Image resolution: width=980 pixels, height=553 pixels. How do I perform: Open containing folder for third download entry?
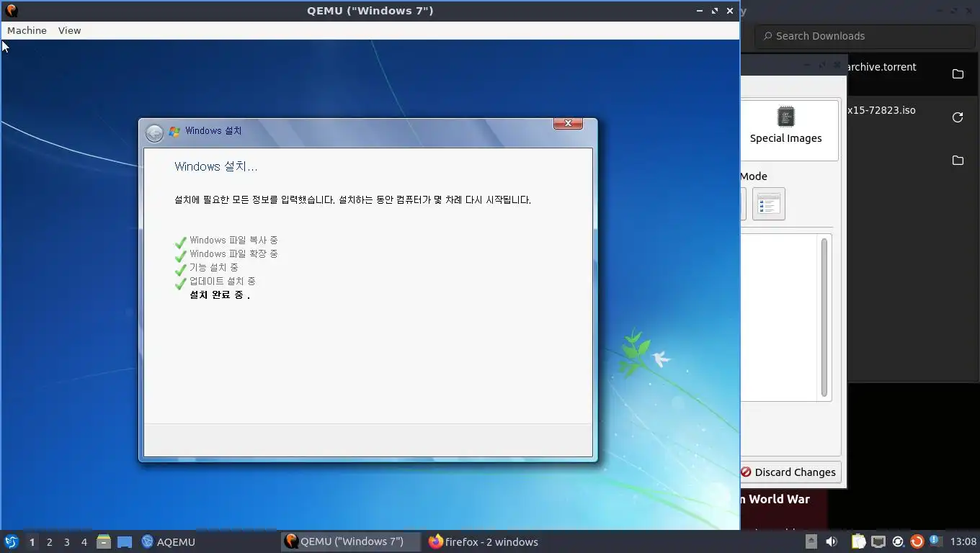click(x=958, y=161)
